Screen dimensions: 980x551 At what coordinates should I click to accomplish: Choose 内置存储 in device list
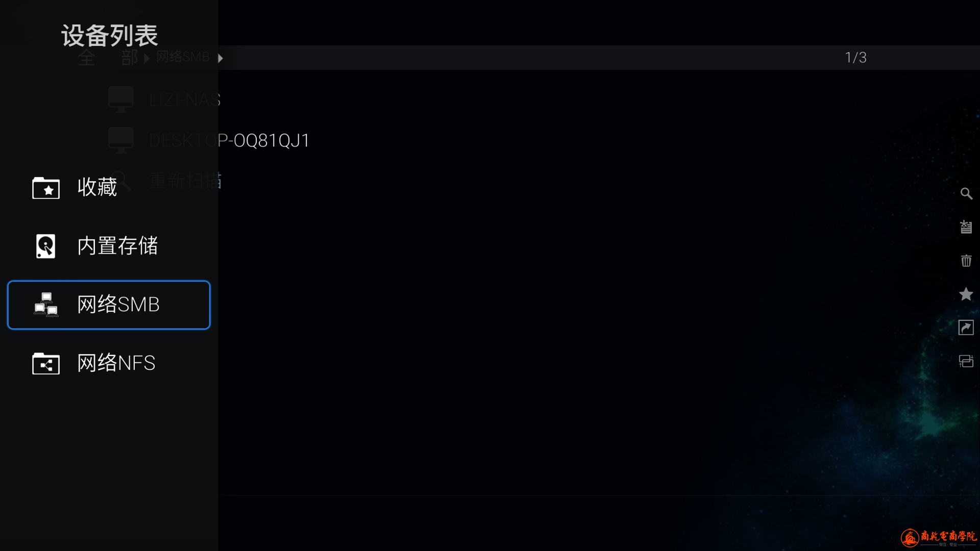(109, 246)
